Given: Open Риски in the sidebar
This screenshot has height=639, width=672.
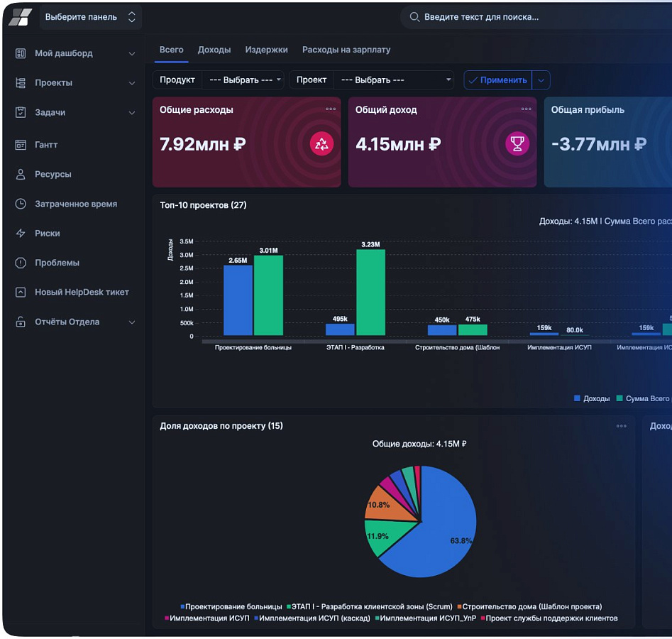Looking at the screenshot, I should coord(48,234).
